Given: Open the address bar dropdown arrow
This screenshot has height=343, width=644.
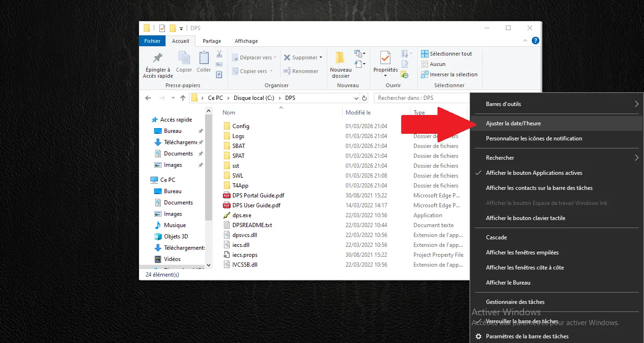Looking at the screenshot, I should point(356,98).
